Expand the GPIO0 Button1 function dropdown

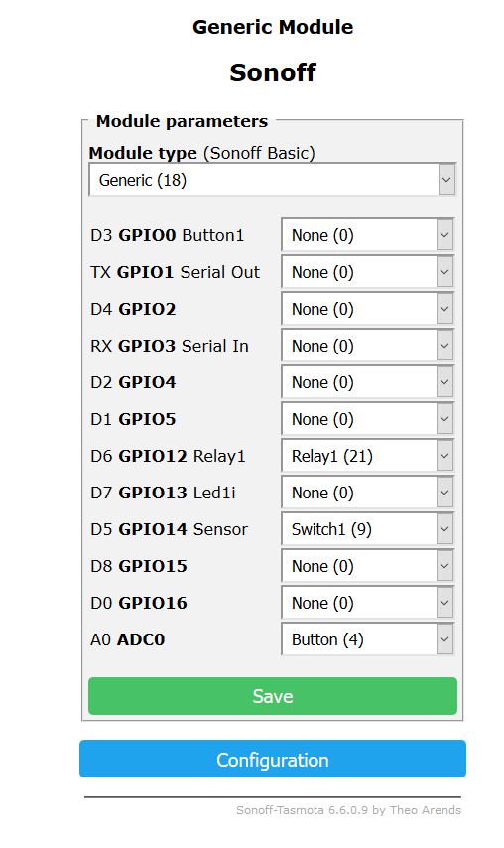coord(367,235)
